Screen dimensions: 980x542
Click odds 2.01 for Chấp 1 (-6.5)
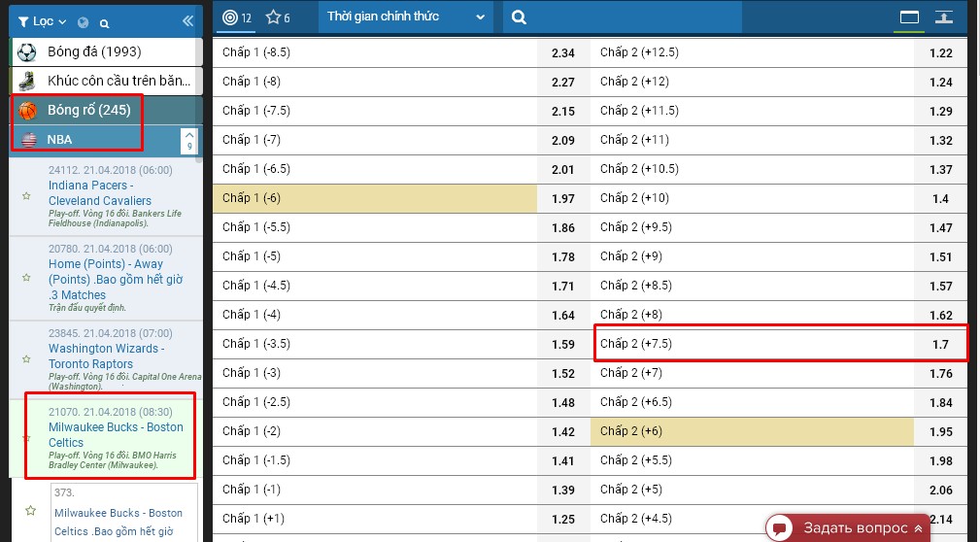tap(563, 169)
